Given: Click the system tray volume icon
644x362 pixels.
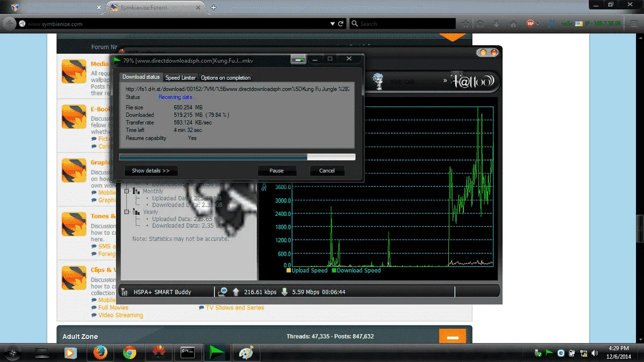Looking at the screenshot, I should [595, 353].
